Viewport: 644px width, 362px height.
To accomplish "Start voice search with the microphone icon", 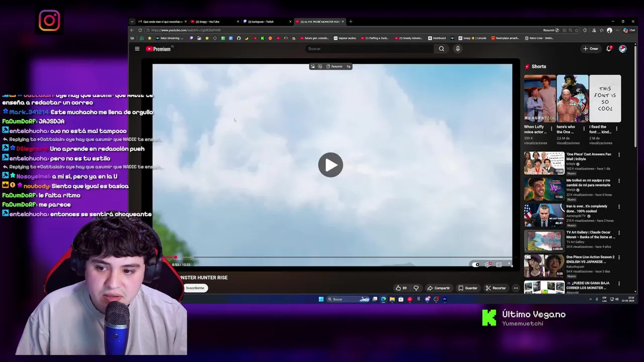I will pyautogui.click(x=457, y=49).
